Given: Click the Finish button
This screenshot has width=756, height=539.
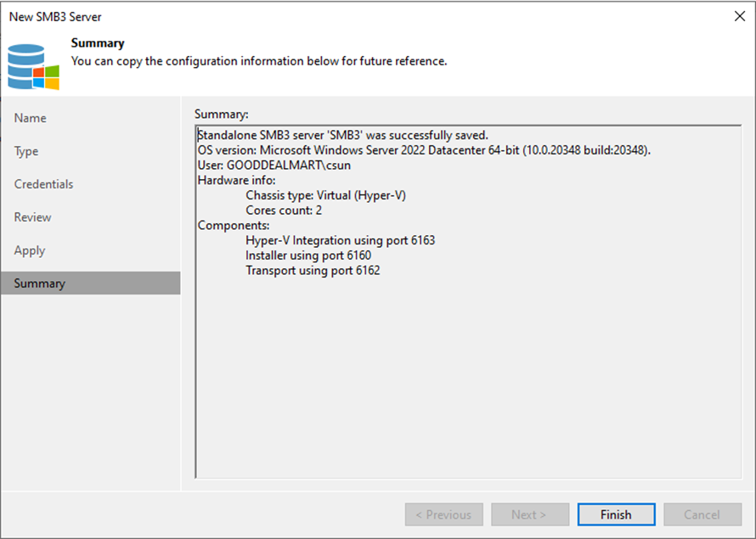Looking at the screenshot, I should pos(616,514).
